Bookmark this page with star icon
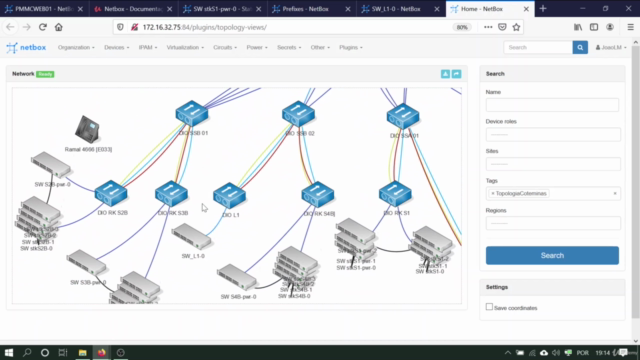The image size is (640, 360). pyautogui.click(x=516, y=27)
